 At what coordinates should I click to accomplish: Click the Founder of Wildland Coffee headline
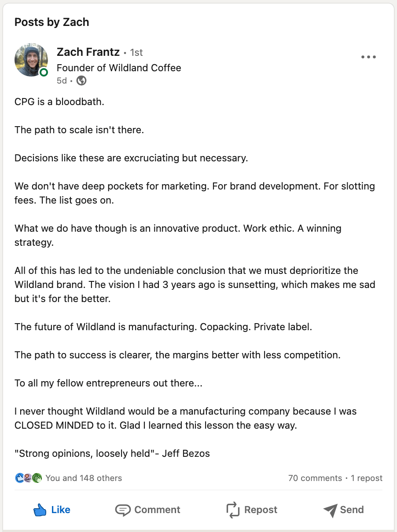tap(119, 68)
